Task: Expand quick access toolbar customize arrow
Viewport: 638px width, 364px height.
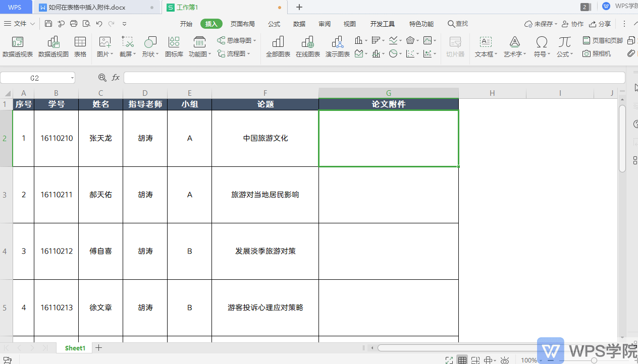Action: pos(125,24)
